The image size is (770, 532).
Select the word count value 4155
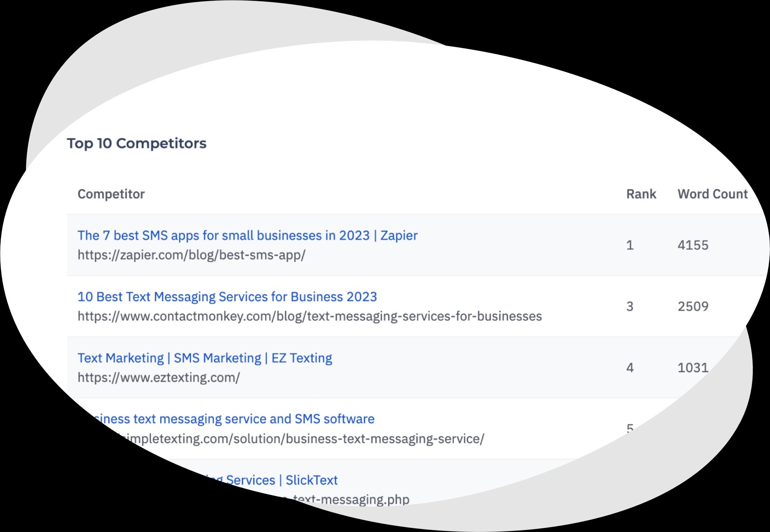click(x=693, y=245)
